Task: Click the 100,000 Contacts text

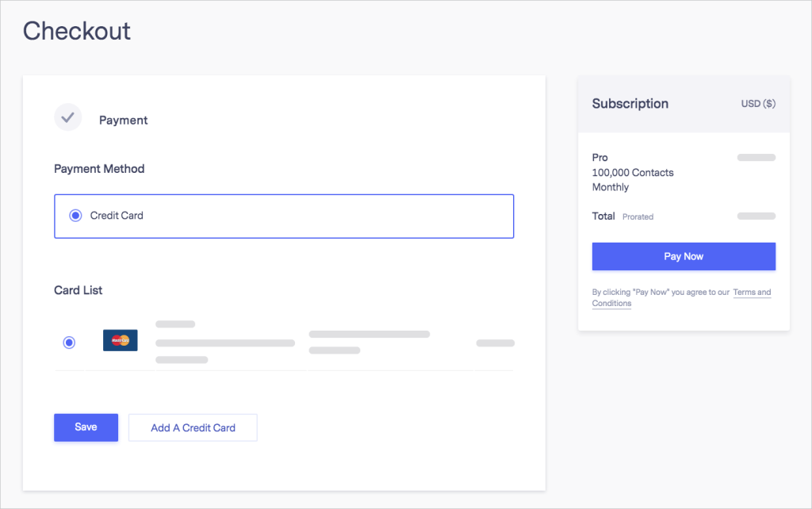Action: [x=633, y=172]
